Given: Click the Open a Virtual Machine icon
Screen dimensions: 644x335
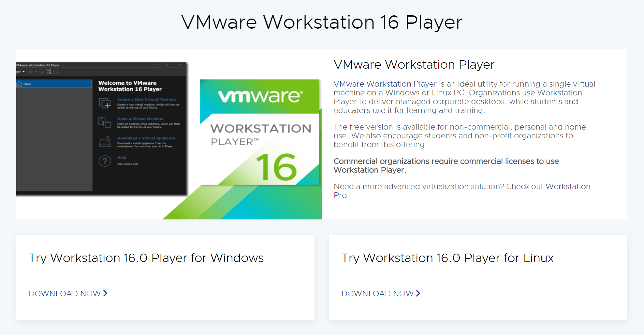Looking at the screenshot, I should [x=105, y=123].
